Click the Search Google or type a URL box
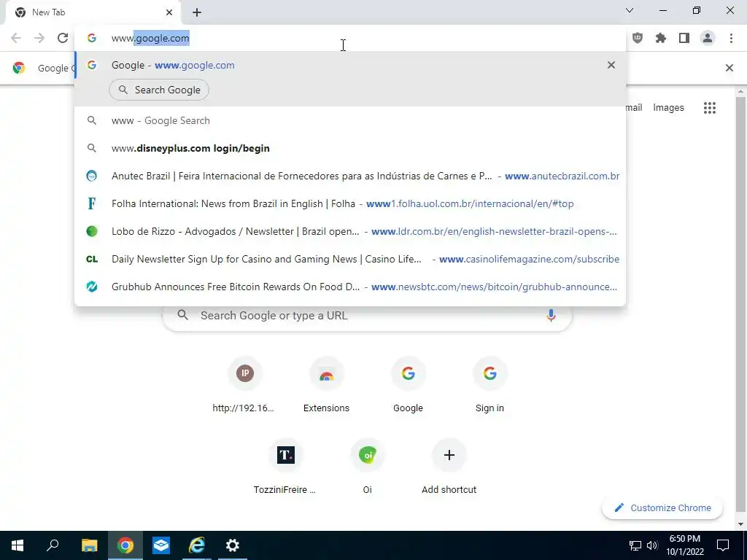 [x=367, y=315]
